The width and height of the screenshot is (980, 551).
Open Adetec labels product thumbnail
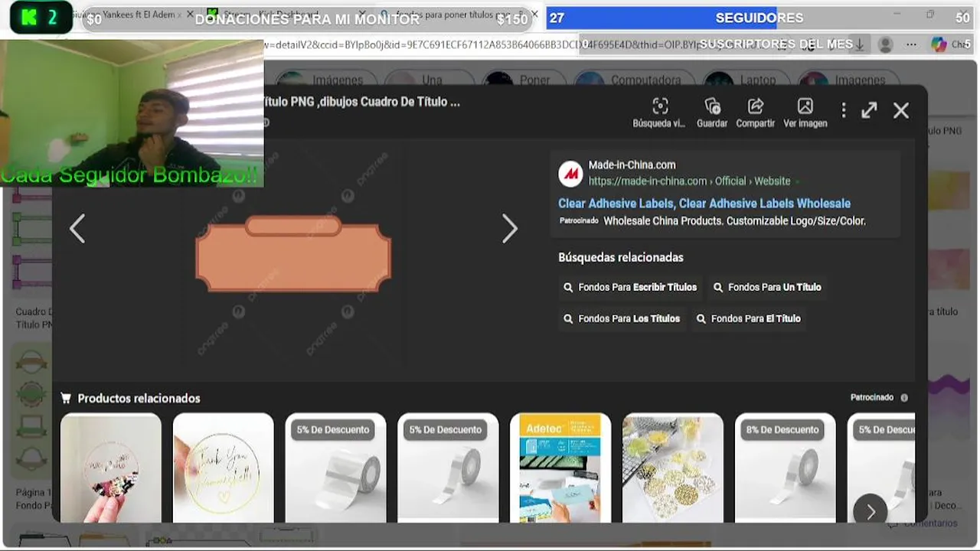[x=560, y=468]
